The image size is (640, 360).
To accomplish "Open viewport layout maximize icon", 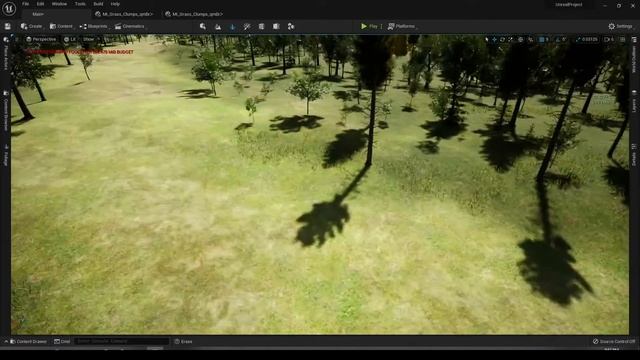I will point(622,39).
